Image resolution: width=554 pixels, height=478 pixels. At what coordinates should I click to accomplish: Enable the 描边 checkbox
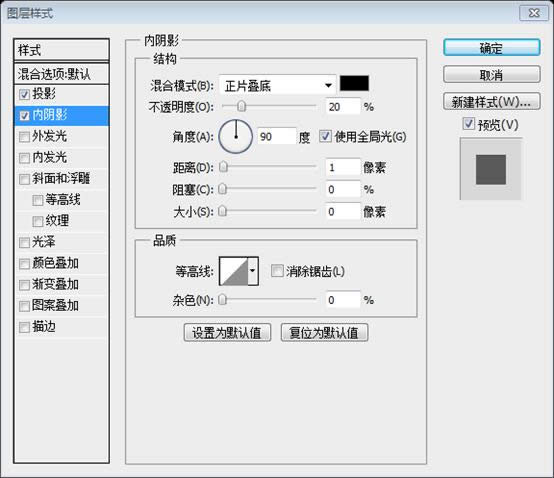click(24, 327)
